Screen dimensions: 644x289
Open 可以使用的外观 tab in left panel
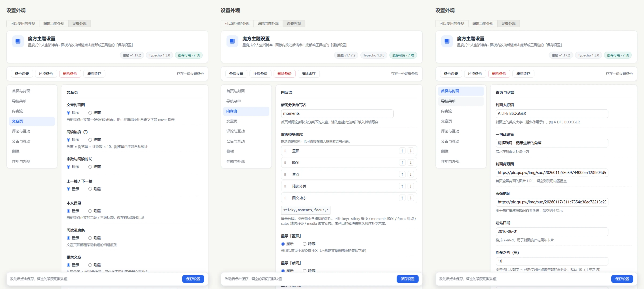tap(23, 23)
